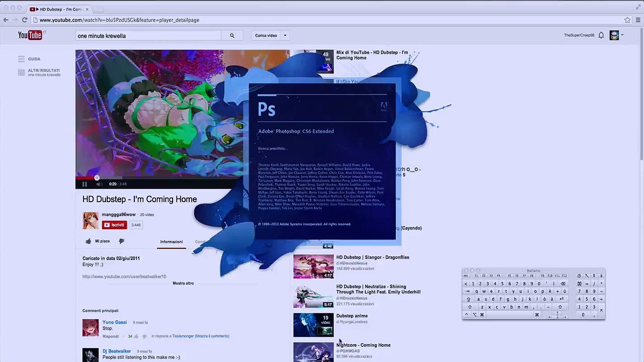Click the search magnifier button

[x=232, y=36]
